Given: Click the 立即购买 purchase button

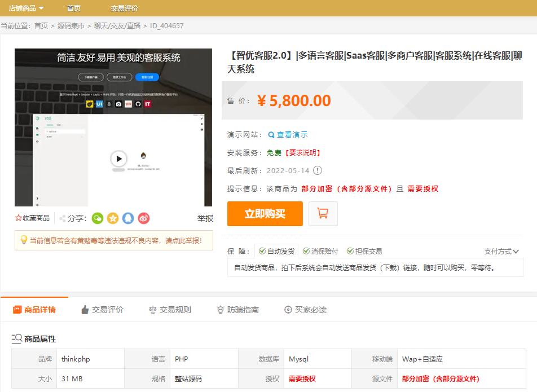Looking at the screenshot, I should (265, 214).
